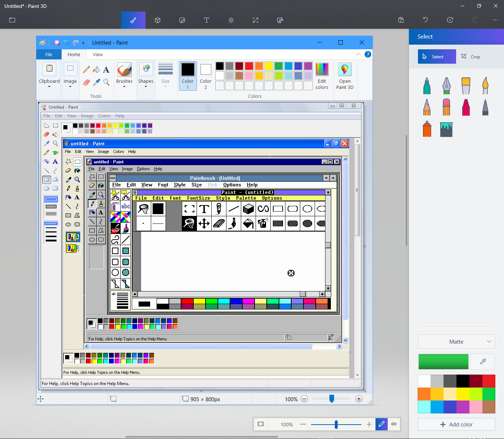504x439 pixels.
Task: Click the zoom out minus in Paint 3D zoom bar
Action: (303, 424)
